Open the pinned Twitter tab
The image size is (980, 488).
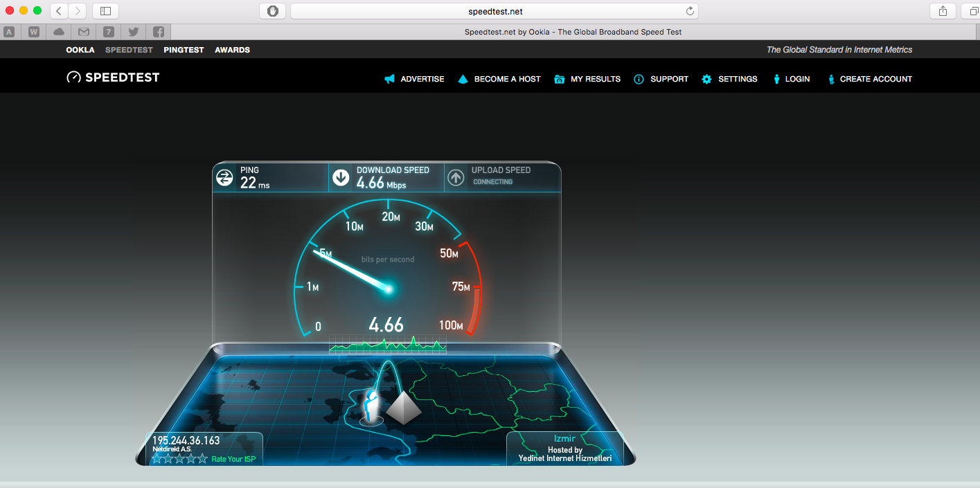click(134, 32)
